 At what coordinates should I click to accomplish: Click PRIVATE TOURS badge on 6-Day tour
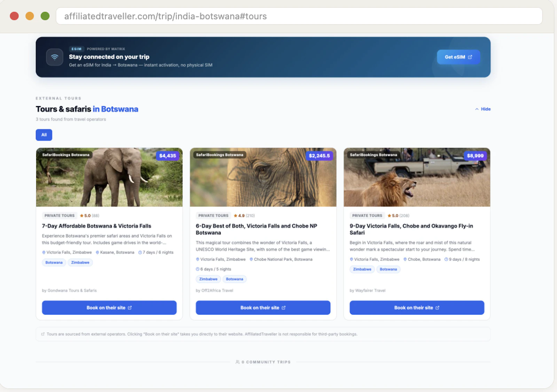click(213, 215)
